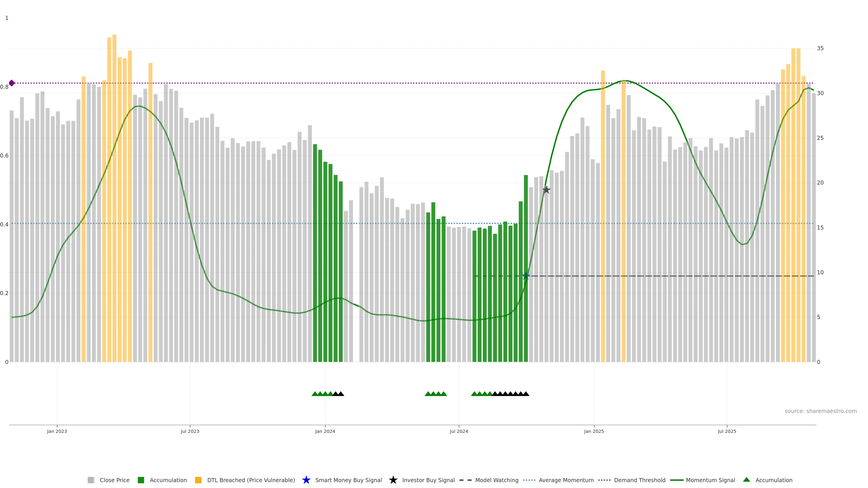Click the 'Jul 2025' x-axis label

(727, 431)
